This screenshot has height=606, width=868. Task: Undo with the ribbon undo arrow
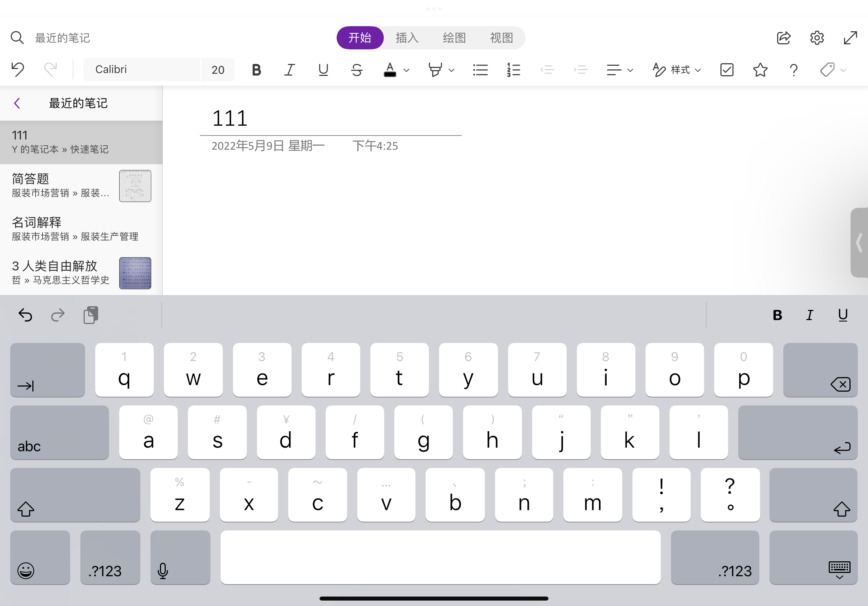coord(18,69)
